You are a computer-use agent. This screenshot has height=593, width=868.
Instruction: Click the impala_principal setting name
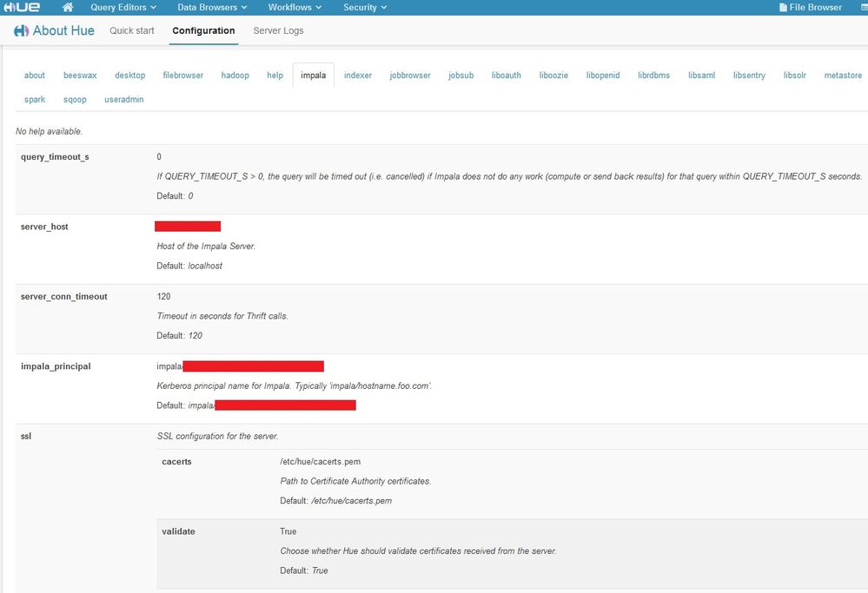(x=56, y=366)
